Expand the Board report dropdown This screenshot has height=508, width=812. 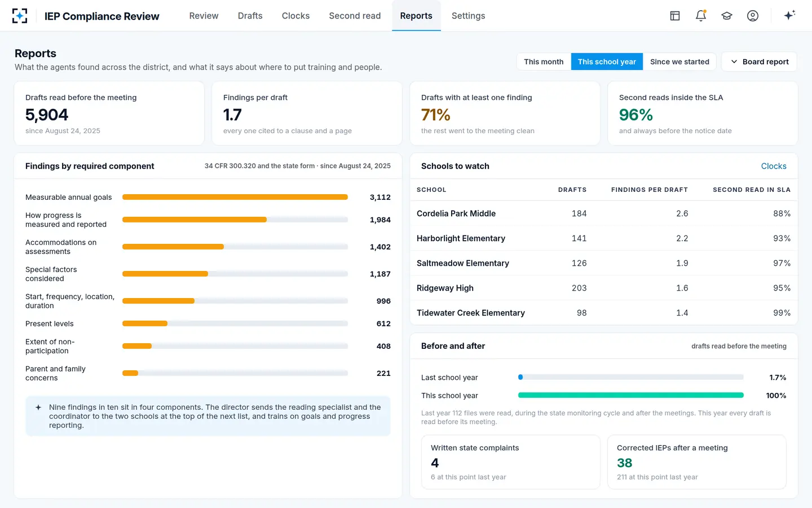759,62
